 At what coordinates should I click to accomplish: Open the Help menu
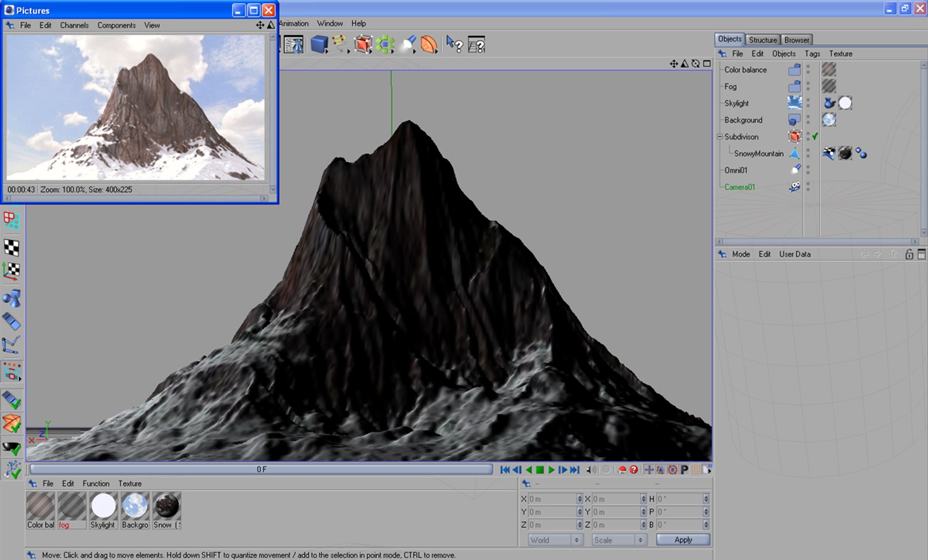point(358,23)
